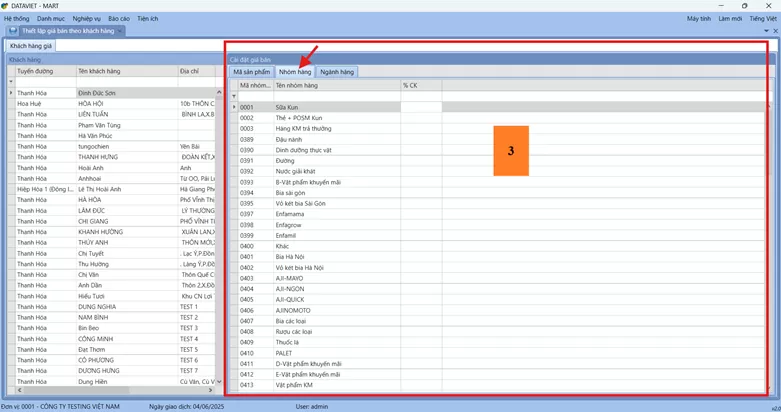This screenshot has height=412, width=781.
Task: Open the Danh mục menu
Action: tap(51, 18)
